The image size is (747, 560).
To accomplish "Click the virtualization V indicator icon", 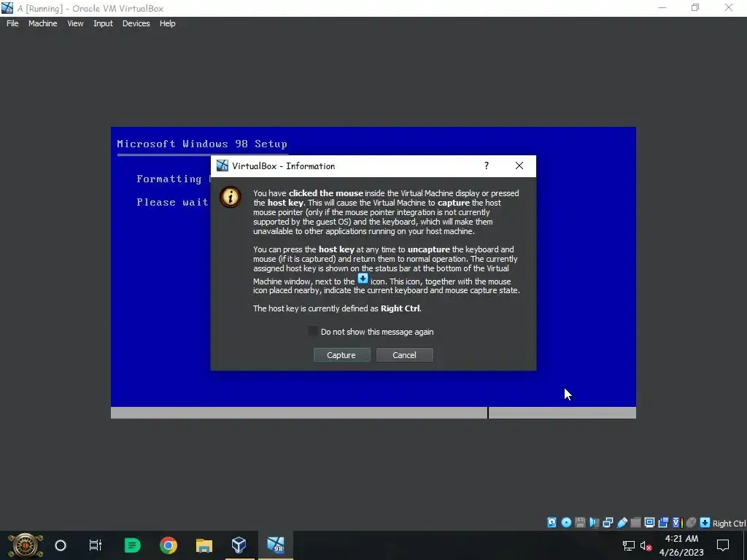I will (x=678, y=522).
